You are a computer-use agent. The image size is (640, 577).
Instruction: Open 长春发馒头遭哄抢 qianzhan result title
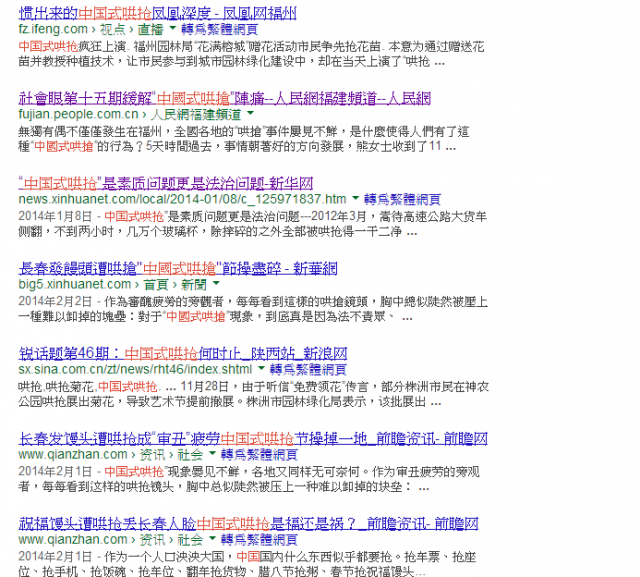(253, 439)
